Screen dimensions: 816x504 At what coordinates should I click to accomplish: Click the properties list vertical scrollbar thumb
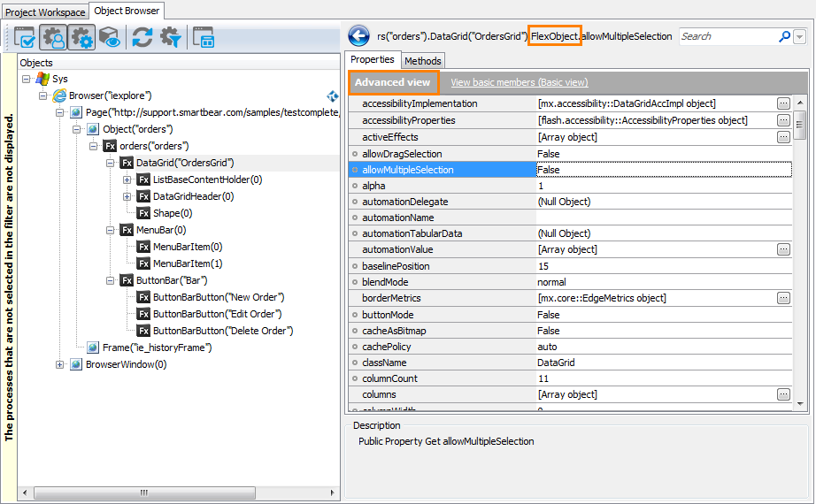(x=800, y=124)
